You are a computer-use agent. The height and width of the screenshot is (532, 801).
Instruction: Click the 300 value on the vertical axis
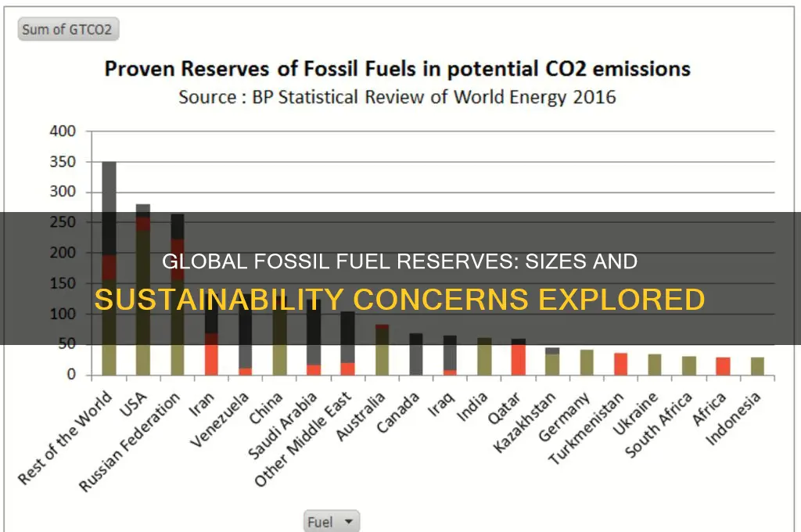(x=63, y=192)
